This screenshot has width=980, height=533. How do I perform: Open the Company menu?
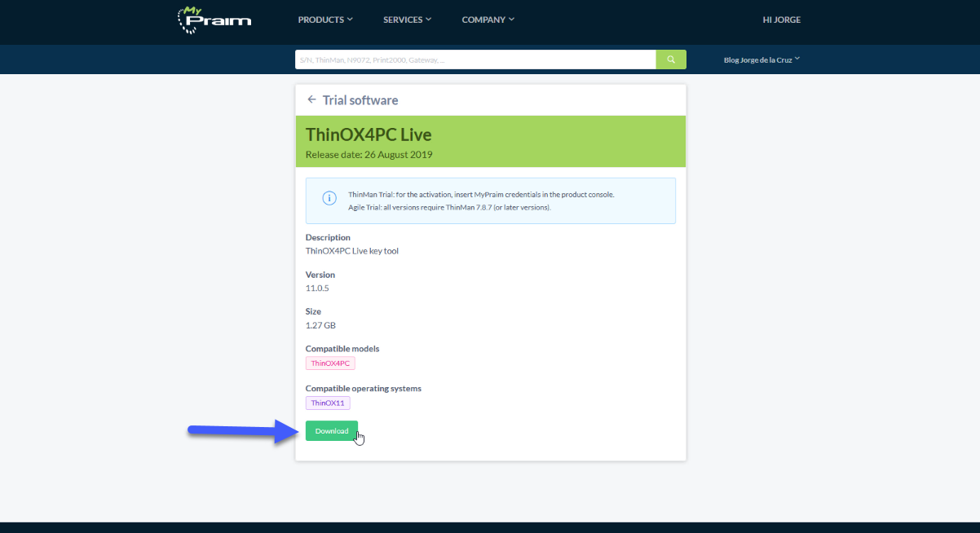[488, 20]
